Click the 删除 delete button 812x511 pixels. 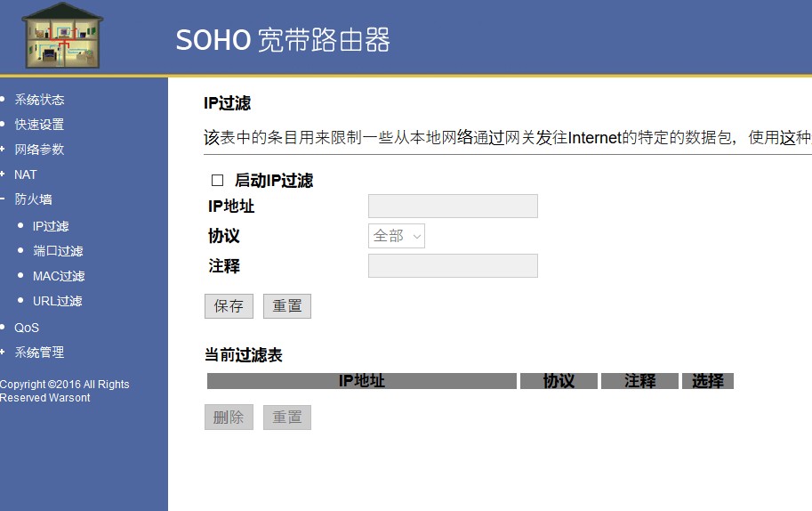(x=229, y=418)
